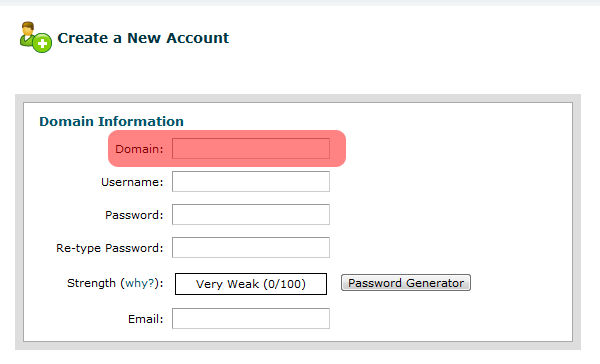The height and width of the screenshot is (364, 600).
Task: Focus the Password input field
Action: tap(251, 214)
